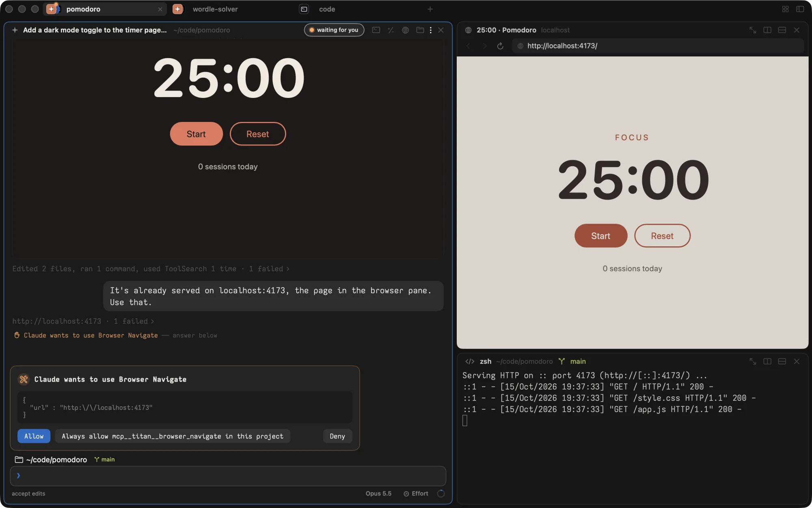Screen dimensions: 812x508
Task: Expand 'Edited 2 files, ran 1 command' summary
Action: click(x=151, y=269)
